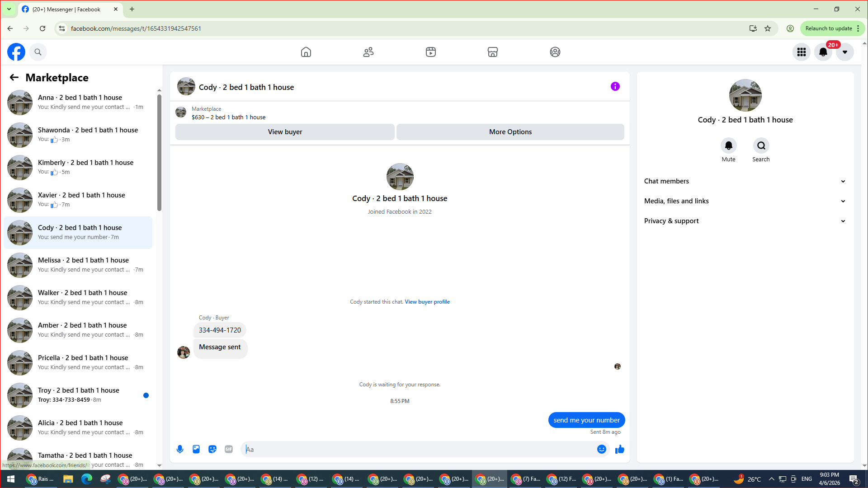Open the View buyer profile link
This screenshot has height=488, width=868.
[x=427, y=302]
